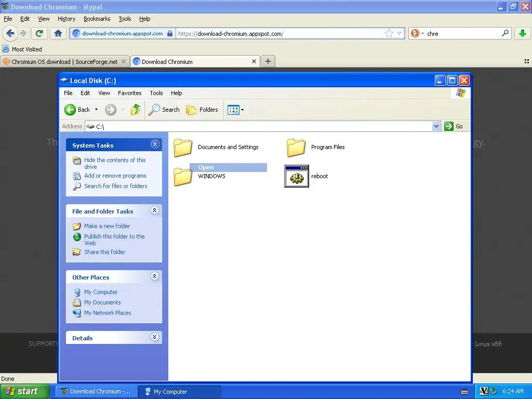532x399 pixels.
Task: Expand the Details panel
Action: 155,337
